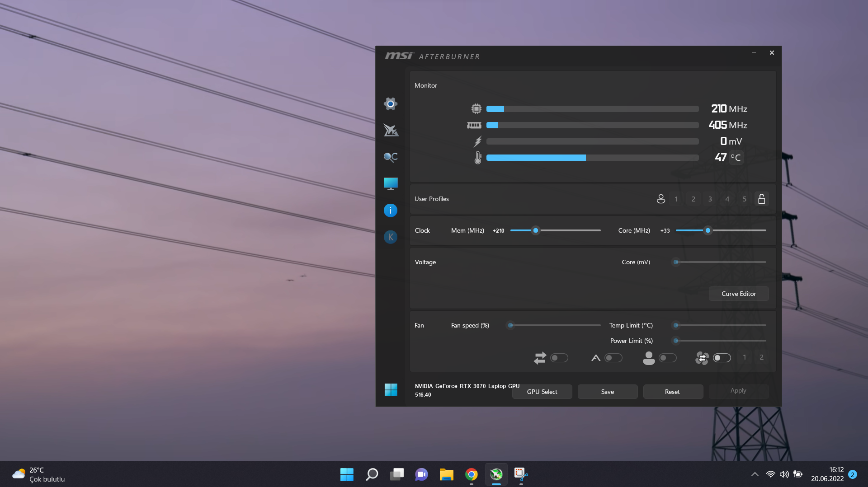Click the Reset button

click(x=673, y=392)
